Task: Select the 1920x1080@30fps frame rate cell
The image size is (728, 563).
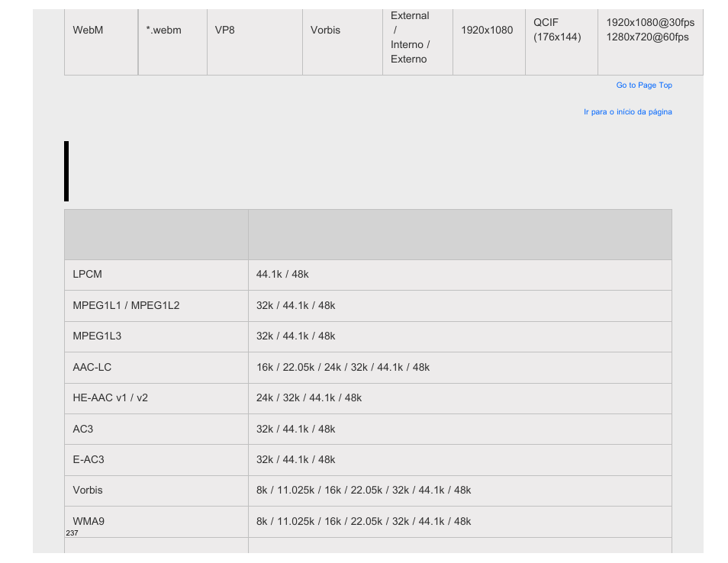Action: 650,42
